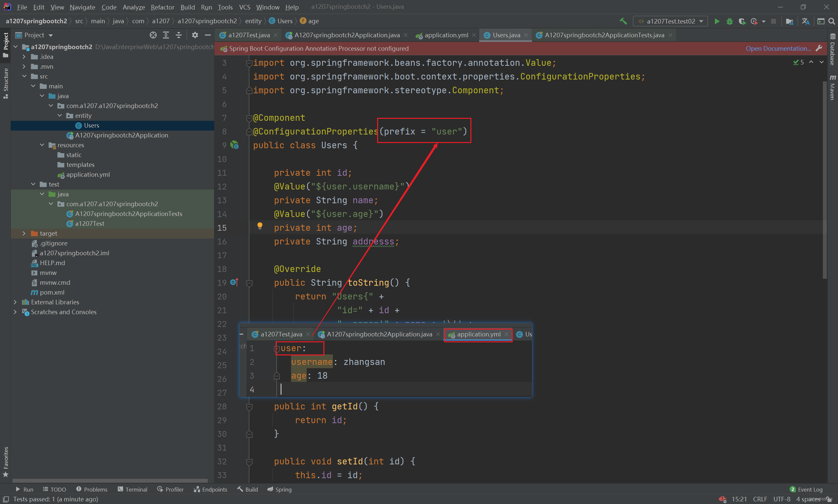This screenshot has height=504, width=838.
Task: Click the Project panel horizontal scrollbar
Action: point(110,480)
